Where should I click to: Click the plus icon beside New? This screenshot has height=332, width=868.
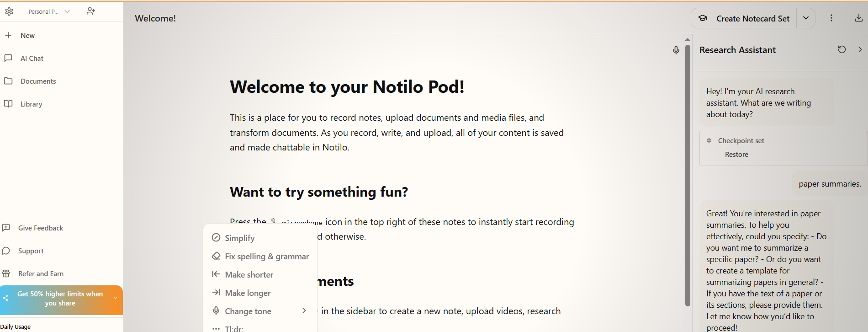pyautogui.click(x=8, y=35)
